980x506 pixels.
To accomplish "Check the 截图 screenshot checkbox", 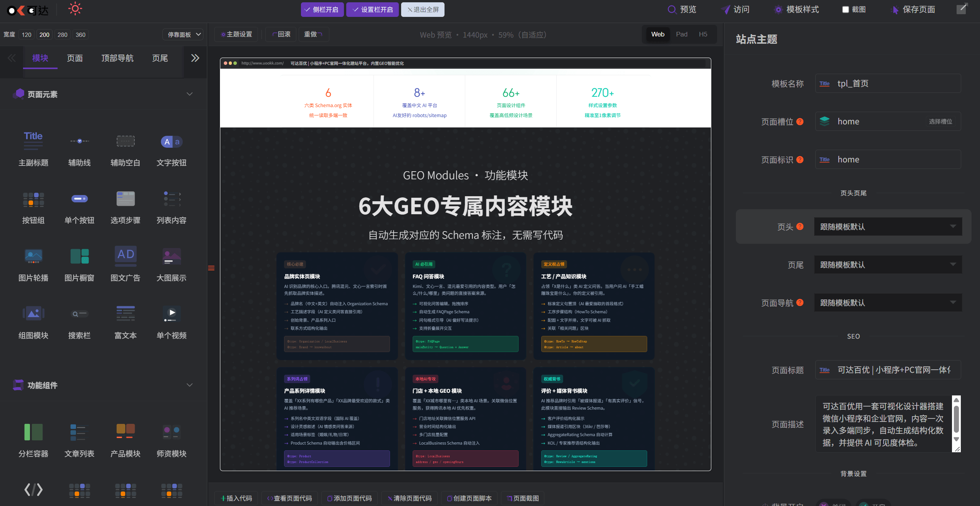I will (x=845, y=10).
